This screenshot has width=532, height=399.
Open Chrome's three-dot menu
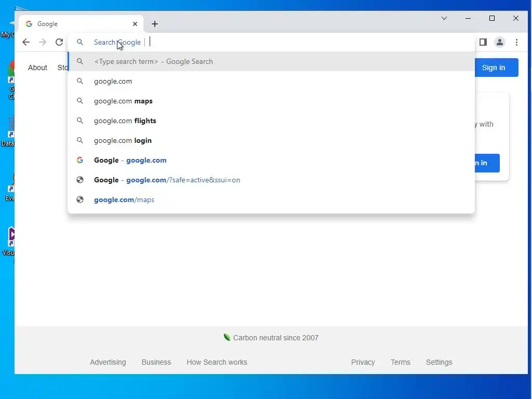coord(516,42)
